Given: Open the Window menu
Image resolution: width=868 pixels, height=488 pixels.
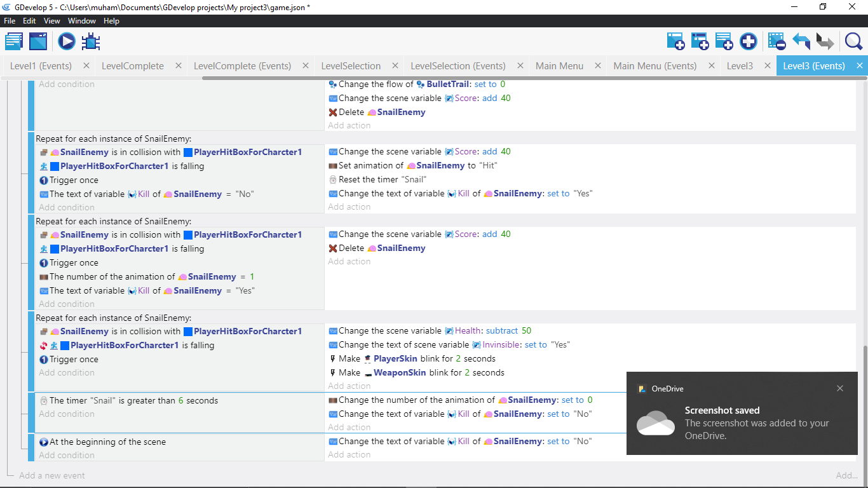Looking at the screenshot, I should click(x=82, y=21).
